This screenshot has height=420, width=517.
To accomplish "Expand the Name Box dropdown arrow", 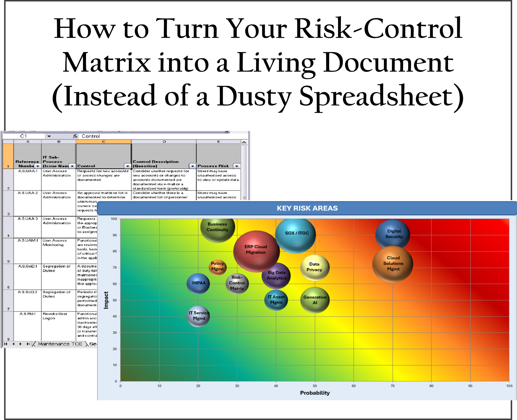I will coord(49,136).
